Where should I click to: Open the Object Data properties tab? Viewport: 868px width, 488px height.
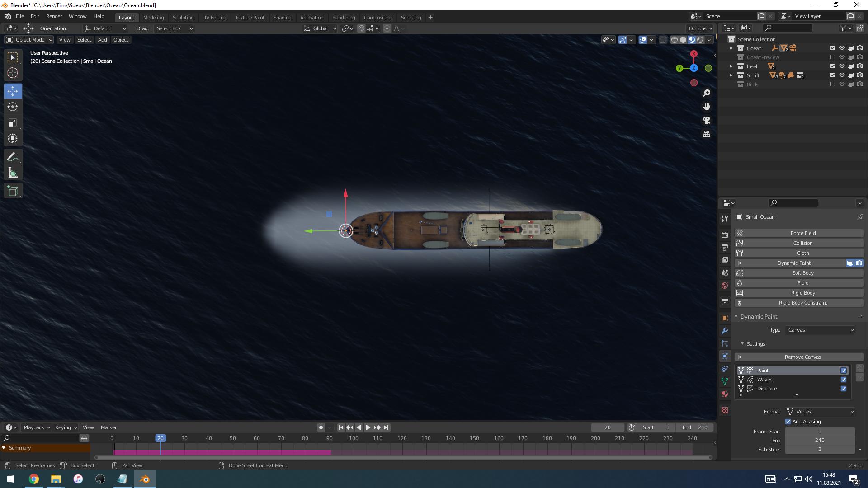(x=725, y=381)
